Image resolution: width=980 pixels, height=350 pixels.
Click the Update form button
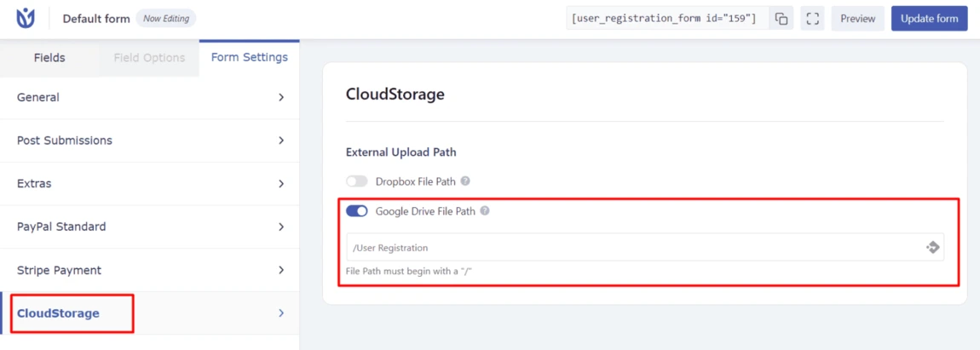(930, 19)
